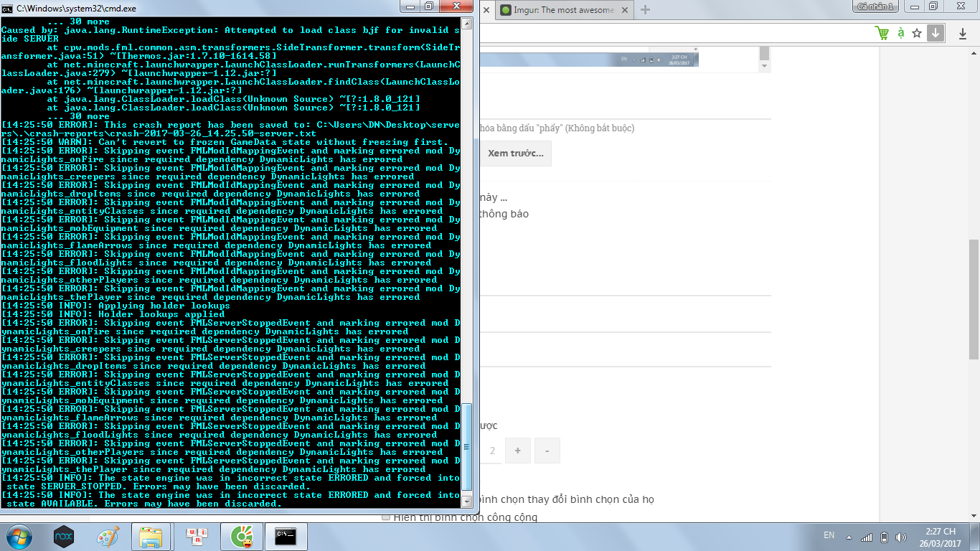The image size is (980, 551).
Task: Click the EN language indicator
Action: [829, 536]
